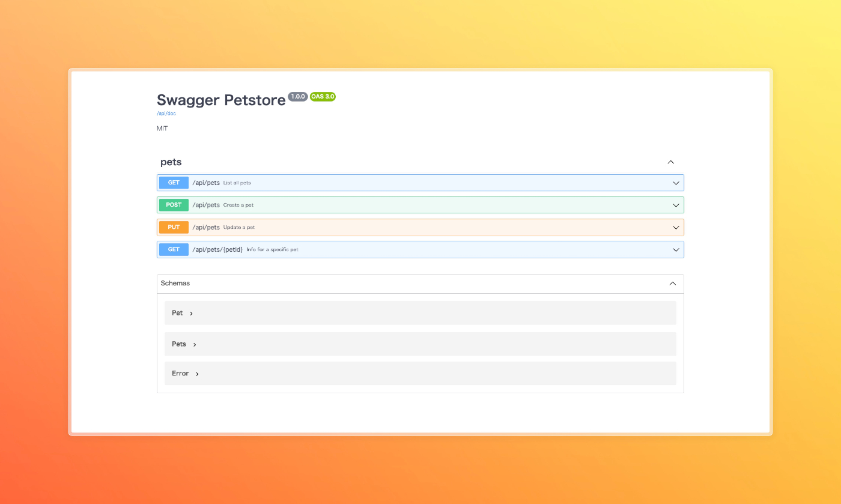Click the Pets schema name
This screenshot has height=504, width=841.
click(x=179, y=344)
